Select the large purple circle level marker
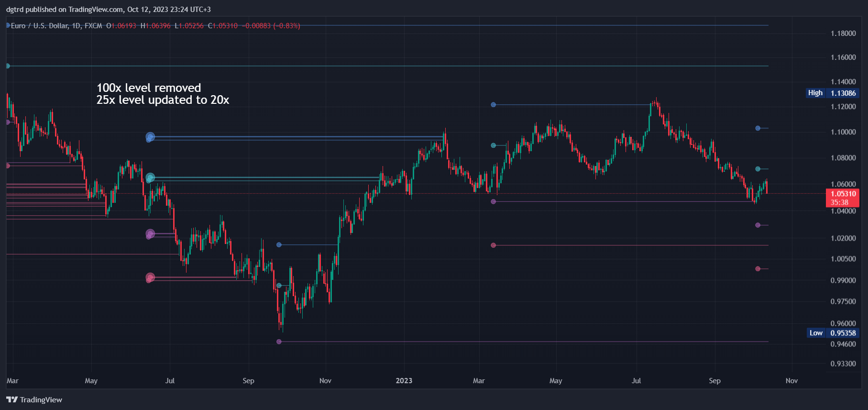The width and height of the screenshot is (868, 410). click(x=150, y=234)
